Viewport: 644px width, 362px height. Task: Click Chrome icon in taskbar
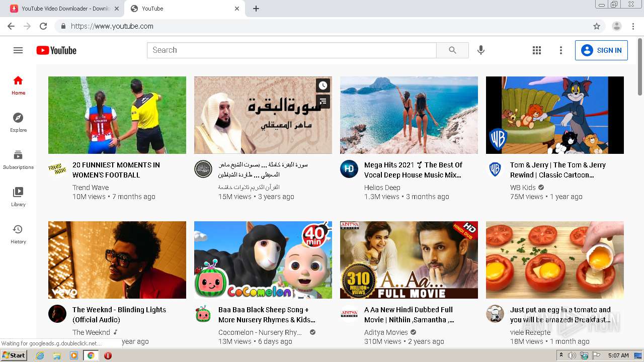coord(91,355)
